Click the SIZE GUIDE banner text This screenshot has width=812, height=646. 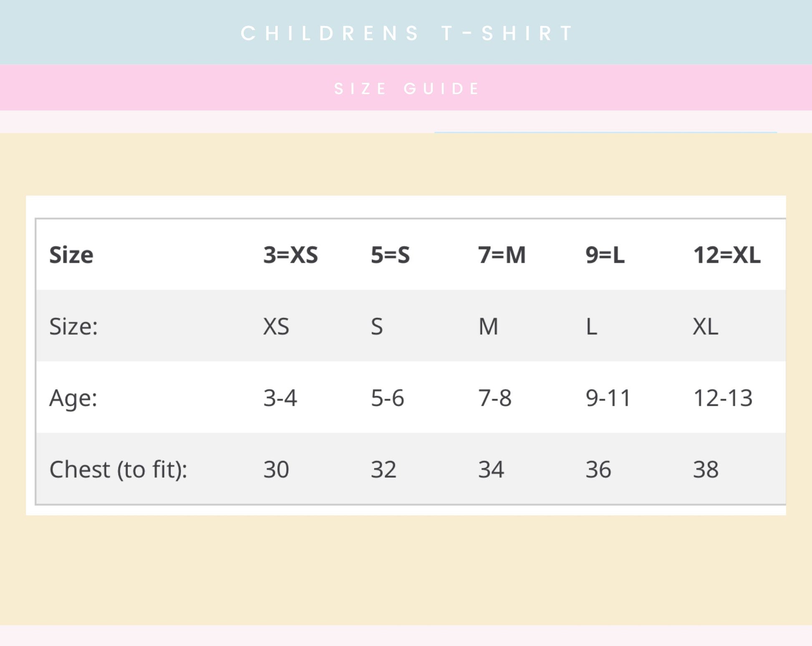click(x=407, y=88)
